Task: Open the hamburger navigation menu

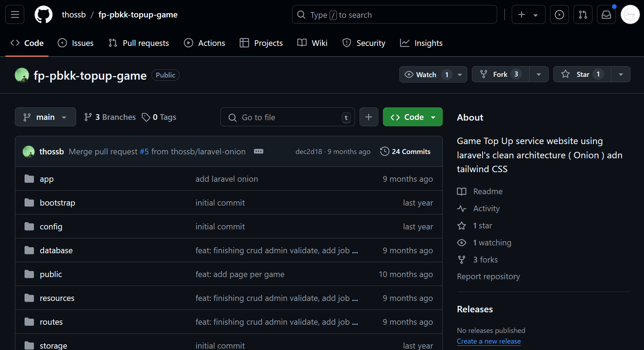Action: click(15, 15)
